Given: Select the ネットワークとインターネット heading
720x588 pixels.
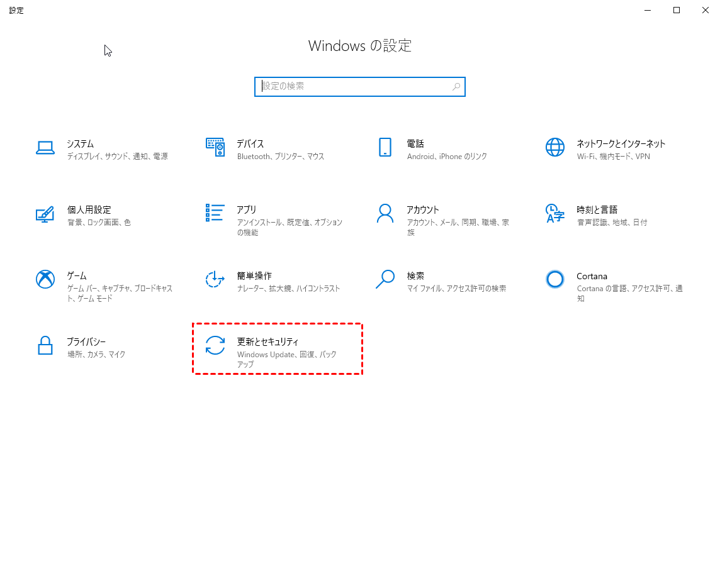Looking at the screenshot, I should click(x=621, y=144).
